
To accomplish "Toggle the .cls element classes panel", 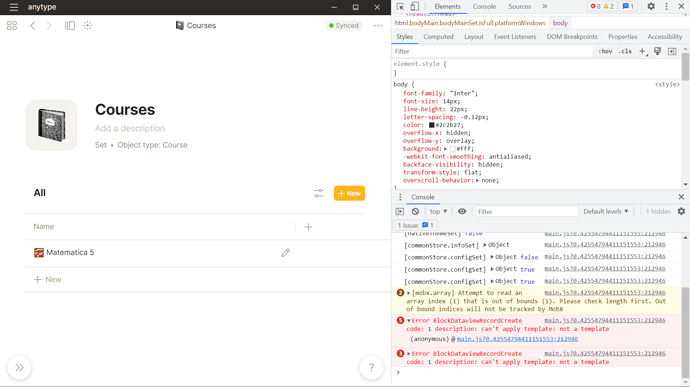I will (625, 52).
